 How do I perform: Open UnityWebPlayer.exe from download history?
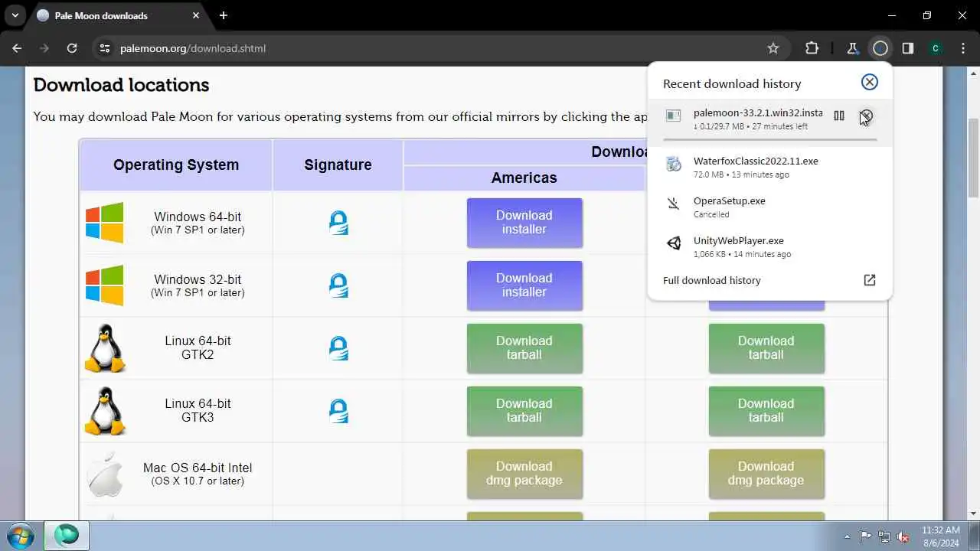coord(770,246)
